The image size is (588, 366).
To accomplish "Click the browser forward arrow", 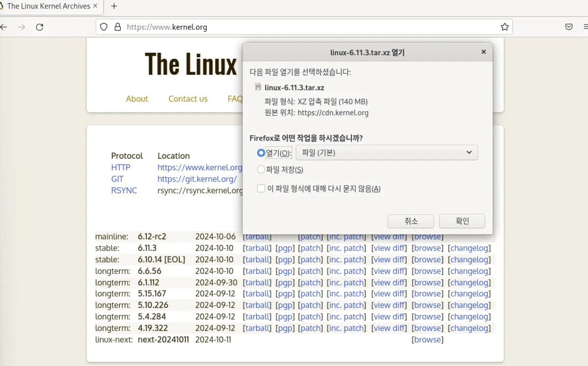I will (x=21, y=27).
